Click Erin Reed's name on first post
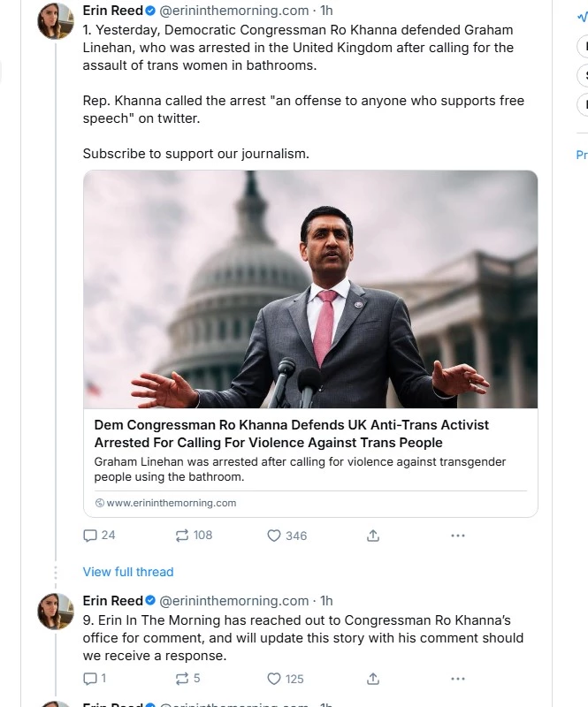This screenshot has width=588, height=707. [112, 11]
